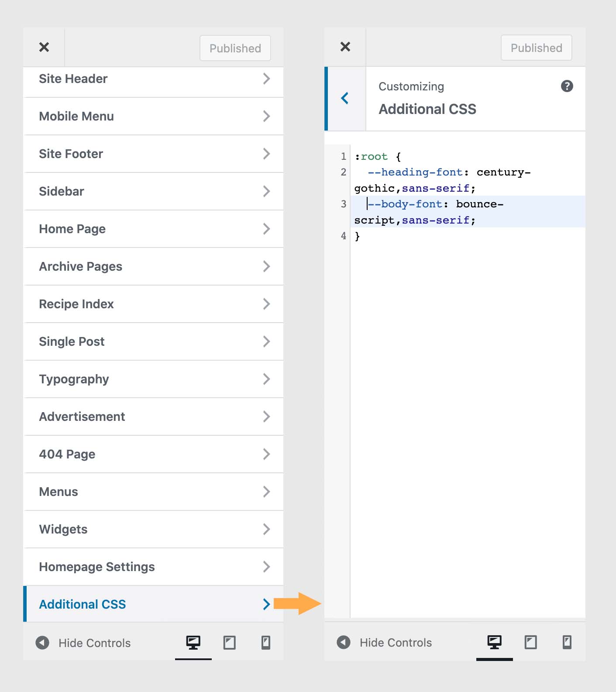Screen dimensions: 616x692
Task: Expand the Recipe Index section
Action: point(154,304)
